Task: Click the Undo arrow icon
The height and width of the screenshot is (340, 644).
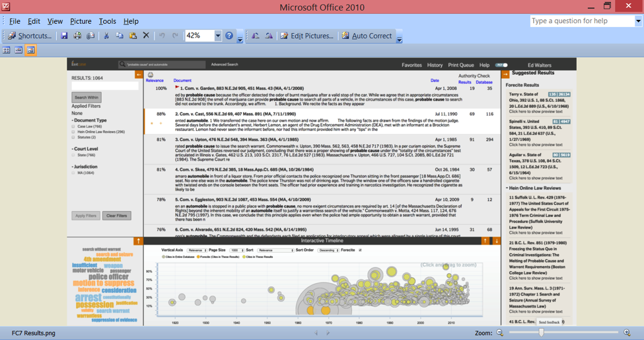Action: coord(162,36)
